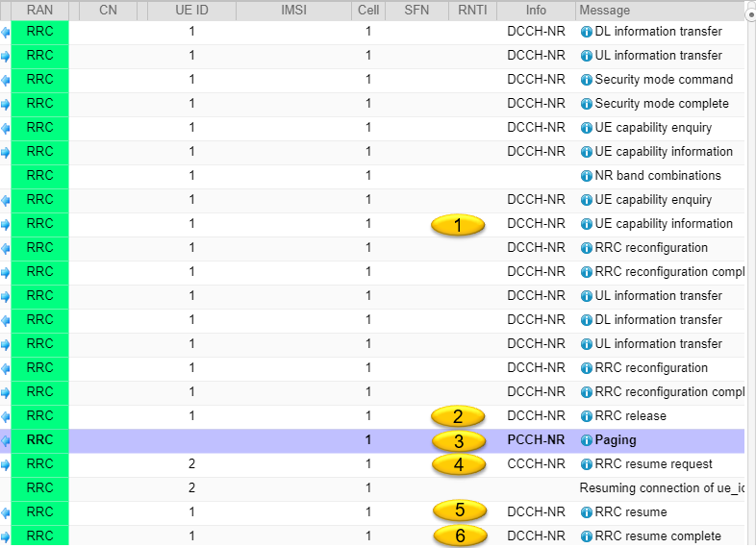This screenshot has height=548, width=756.
Task: Select the NR band combinations message
Action: click(658, 175)
